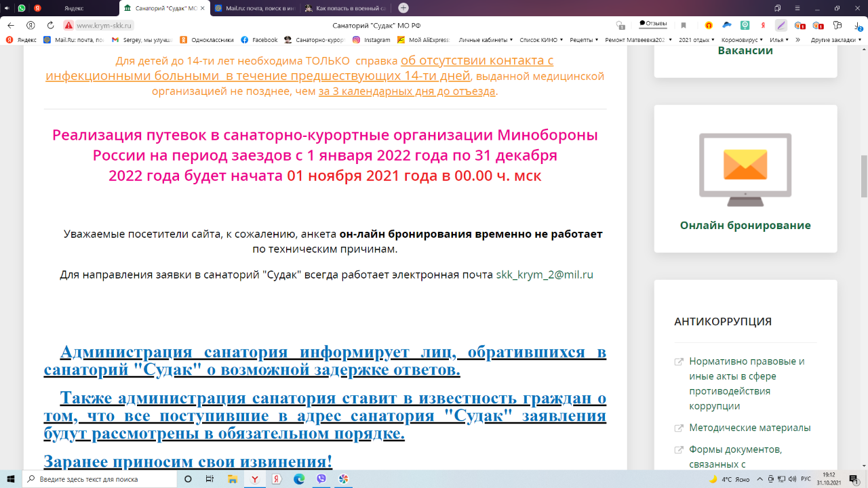Click the Онлайн бронирование link
This screenshot has width=868, height=488.
745,225
